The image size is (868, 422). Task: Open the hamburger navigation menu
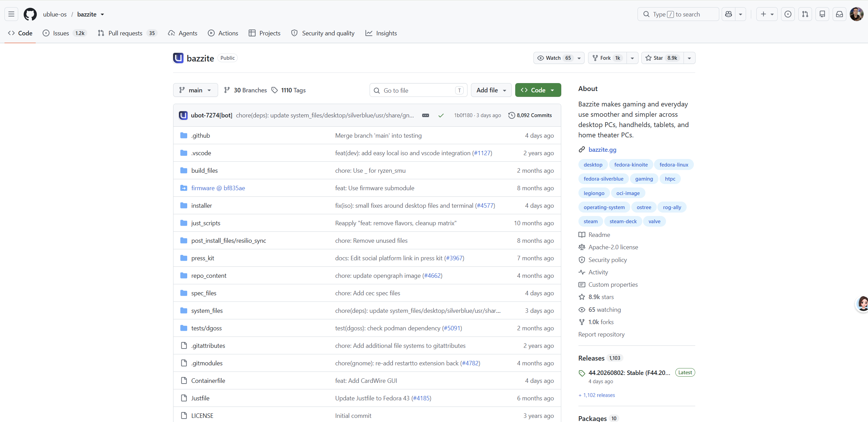coord(11,14)
